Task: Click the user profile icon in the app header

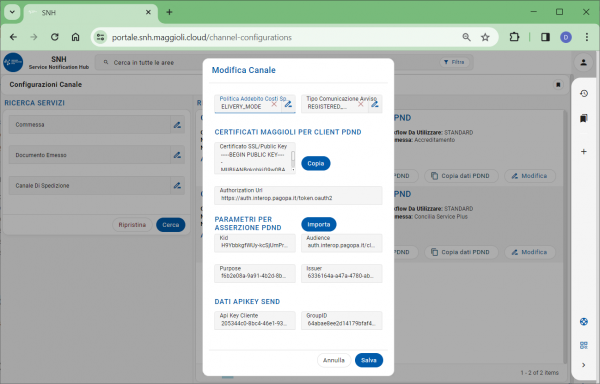Action: (583, 62)
